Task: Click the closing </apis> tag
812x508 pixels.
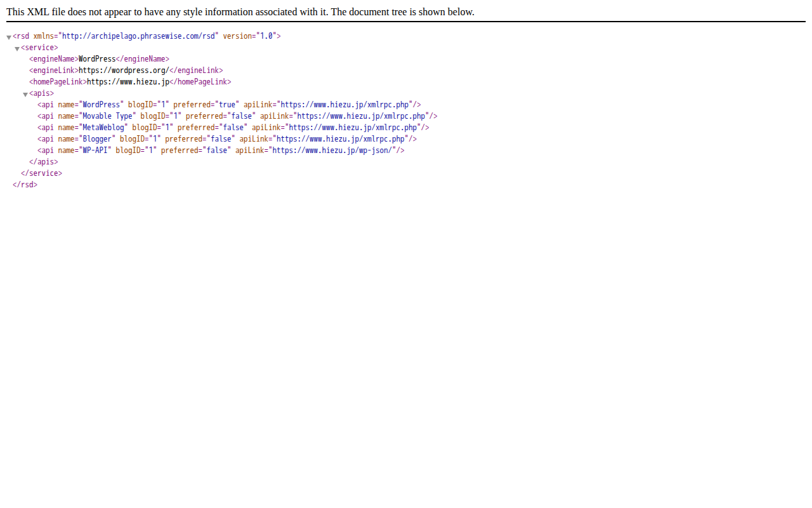Action: 44,162
